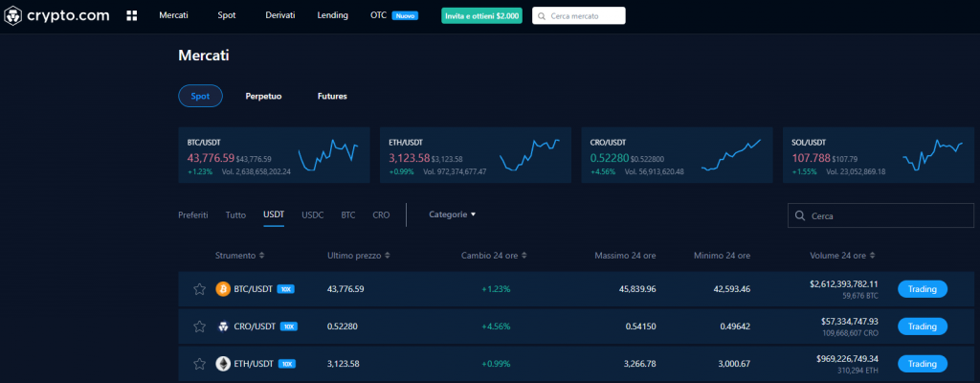This screenshot has height=383, width=980.
Task: Click the magnifier icon in the Cerca field
Action: point(799,215)
